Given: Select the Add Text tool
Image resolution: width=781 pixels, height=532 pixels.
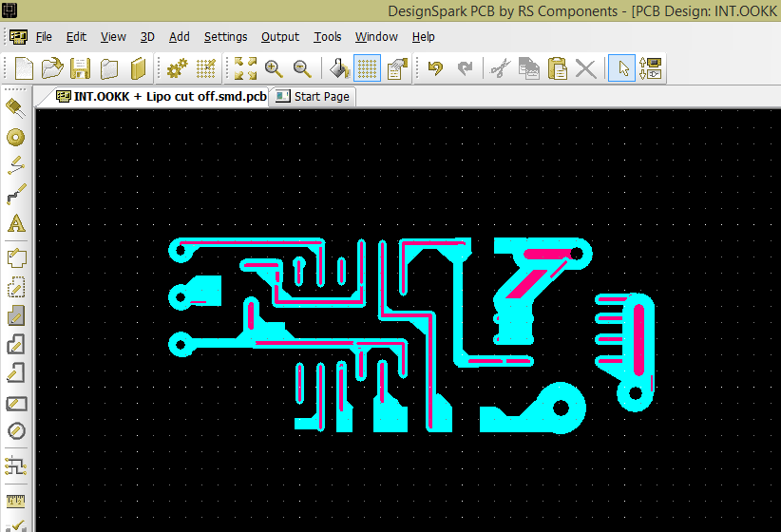Looking at the screenshot, I should tap(15, 224).
